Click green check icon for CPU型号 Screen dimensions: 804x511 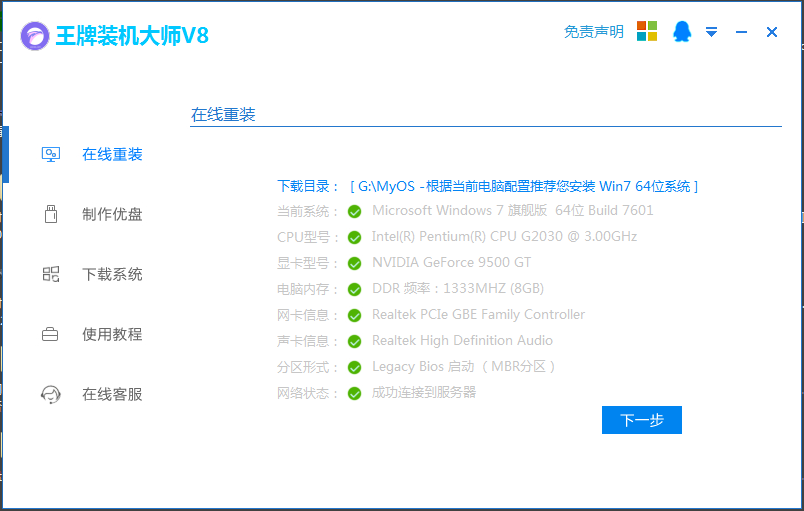(x=354, y=237)
